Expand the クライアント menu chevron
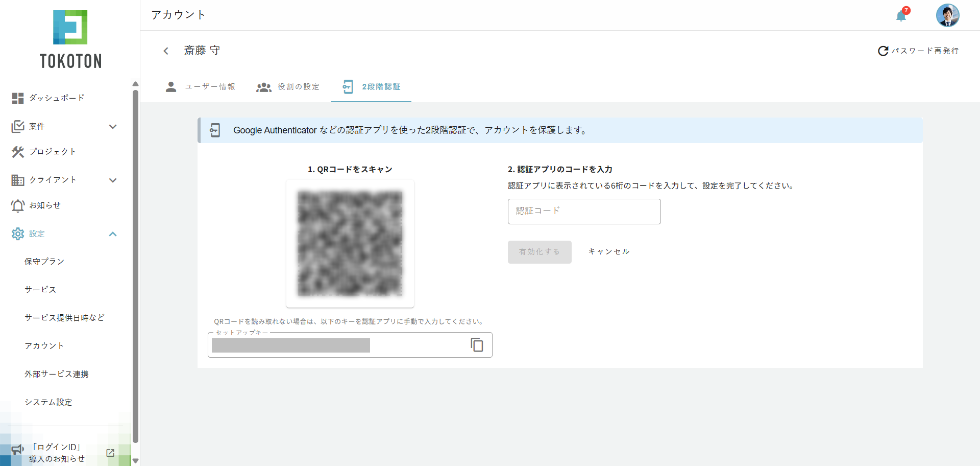Viewport: 980px width, 466px height. [113, 180]
